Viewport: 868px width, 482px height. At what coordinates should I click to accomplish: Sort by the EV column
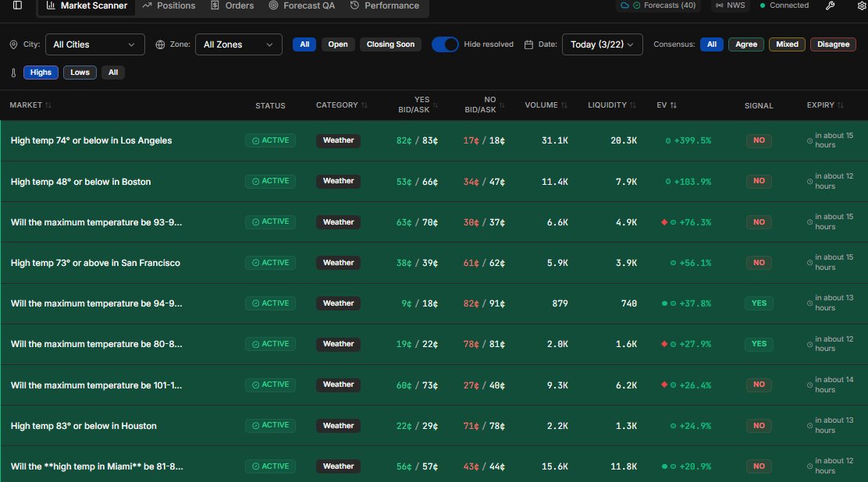click(x=667, y=105)
